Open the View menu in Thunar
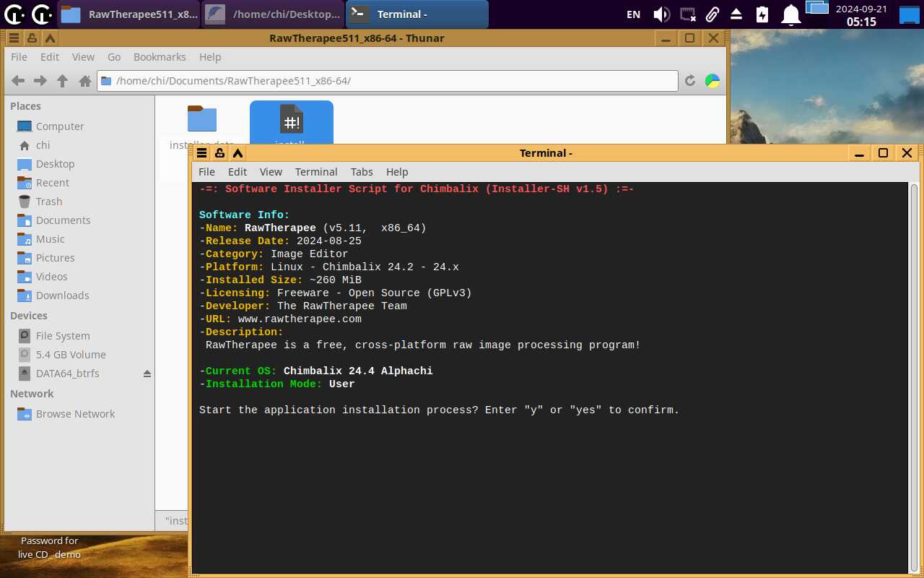 (83, 57)
